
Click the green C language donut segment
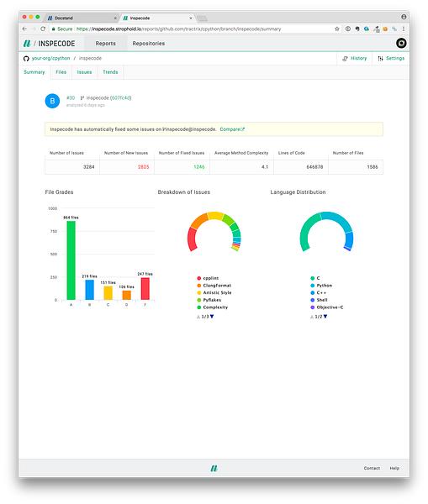[x=307, y=232]
